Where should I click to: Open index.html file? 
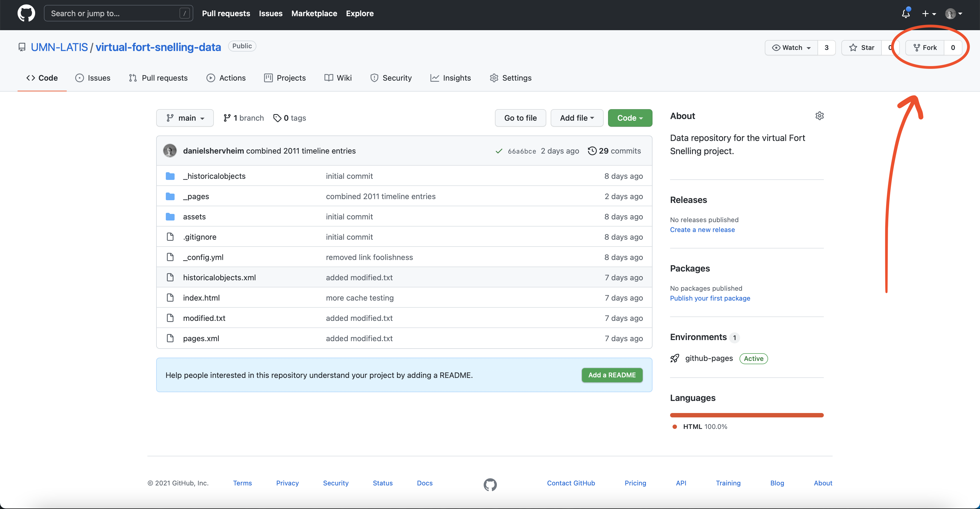coord(201,298)
